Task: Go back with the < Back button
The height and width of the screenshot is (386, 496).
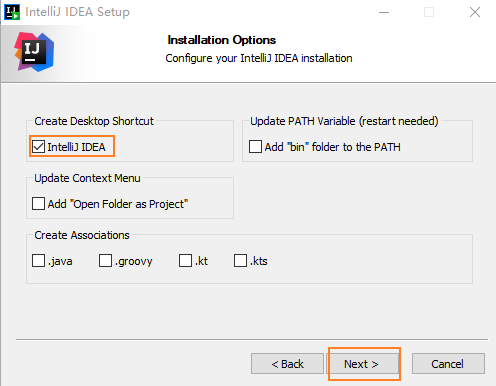Action: click(287, 364)
